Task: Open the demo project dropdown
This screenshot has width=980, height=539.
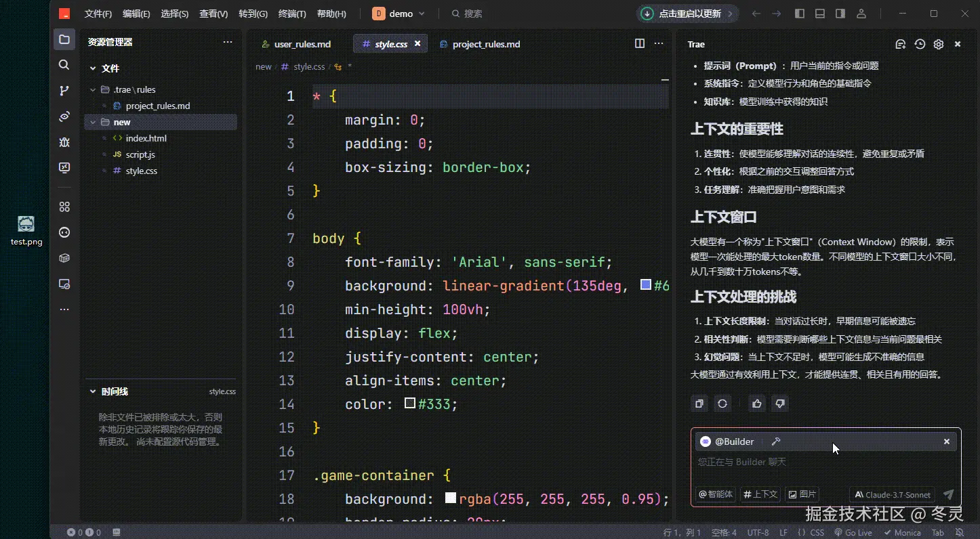Action: [399, 14]
